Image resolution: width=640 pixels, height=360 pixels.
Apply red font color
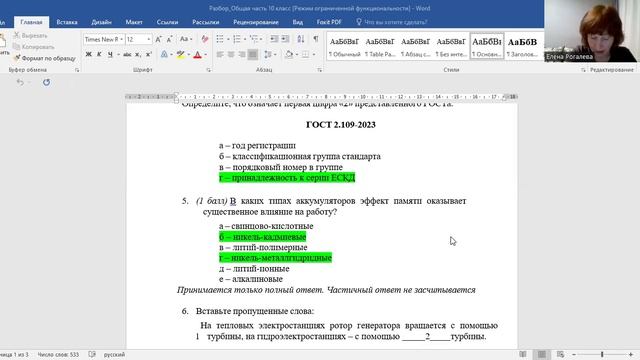point(198,54)
